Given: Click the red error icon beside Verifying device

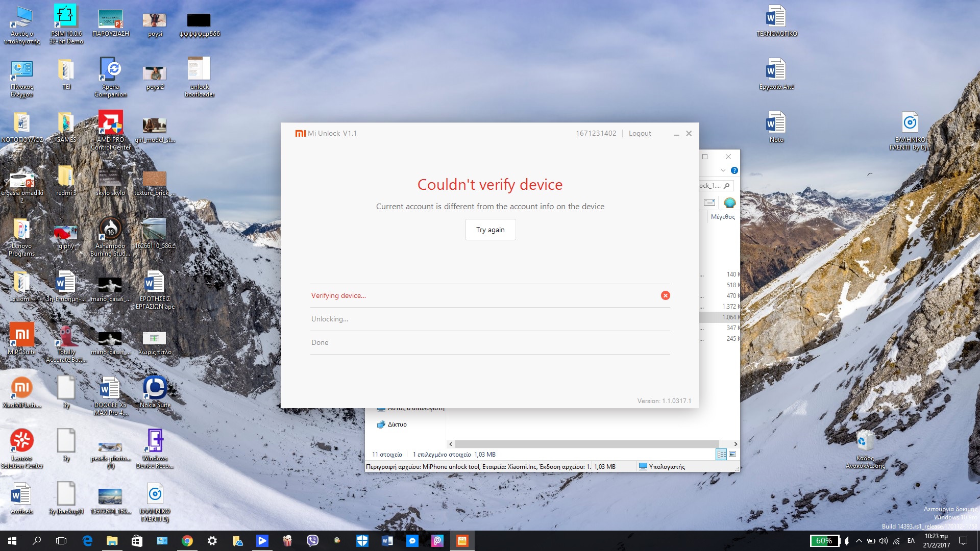Looking at the screenshot, I should pos(665,295).
